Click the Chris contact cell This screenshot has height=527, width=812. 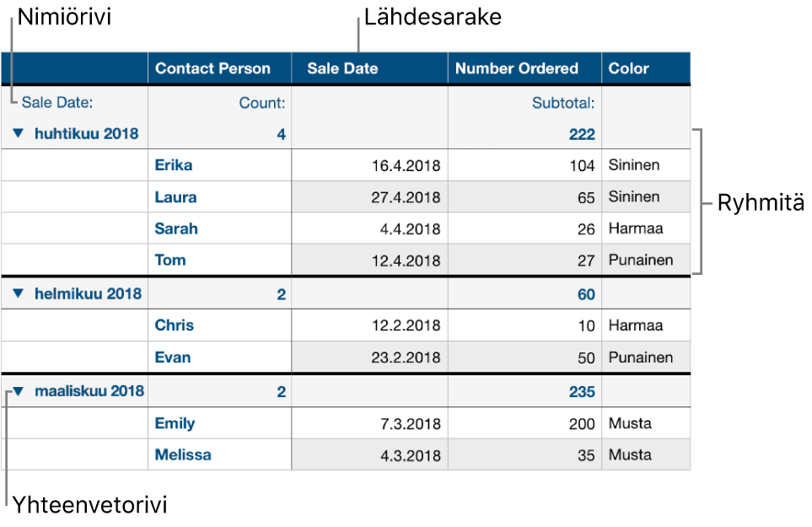[219, 325]
